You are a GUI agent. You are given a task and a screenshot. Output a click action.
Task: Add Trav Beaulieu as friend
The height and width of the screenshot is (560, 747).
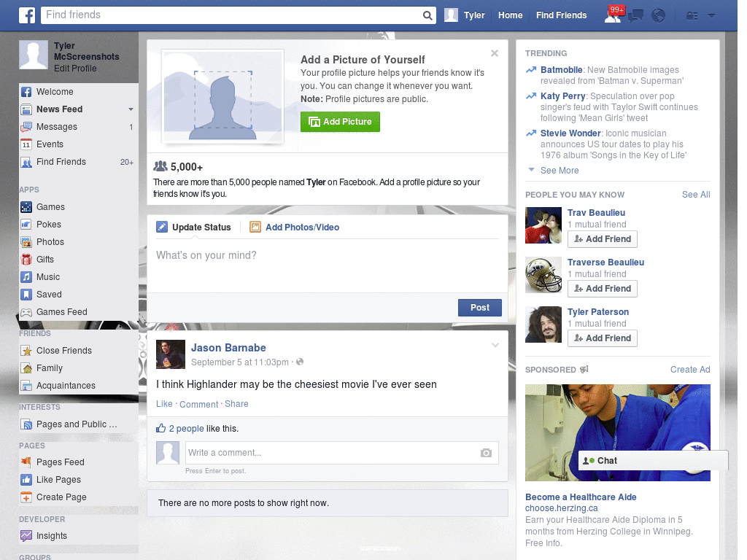point(602,239)
